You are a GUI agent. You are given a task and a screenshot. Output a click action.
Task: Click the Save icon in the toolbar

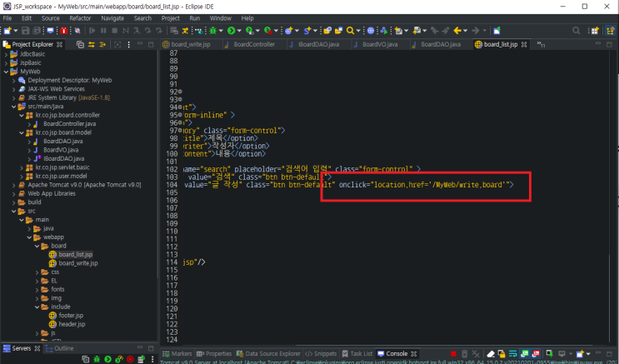point(25,30)
